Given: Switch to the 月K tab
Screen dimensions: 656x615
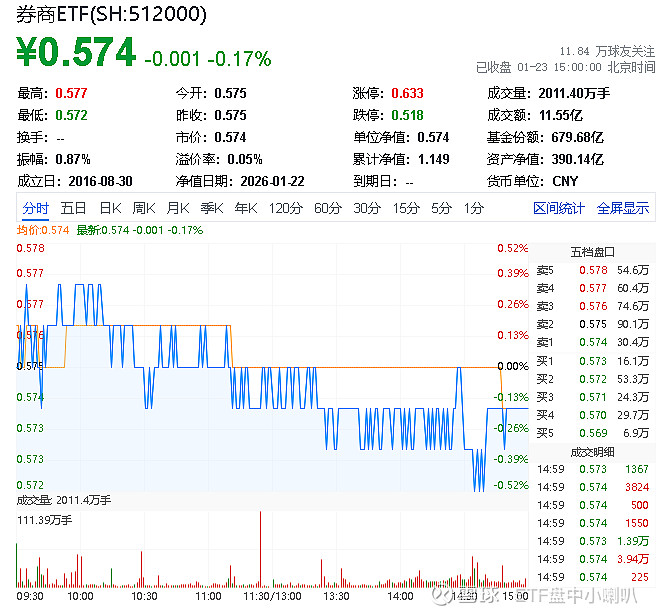Looking at the screenshot, I should 178,208.
